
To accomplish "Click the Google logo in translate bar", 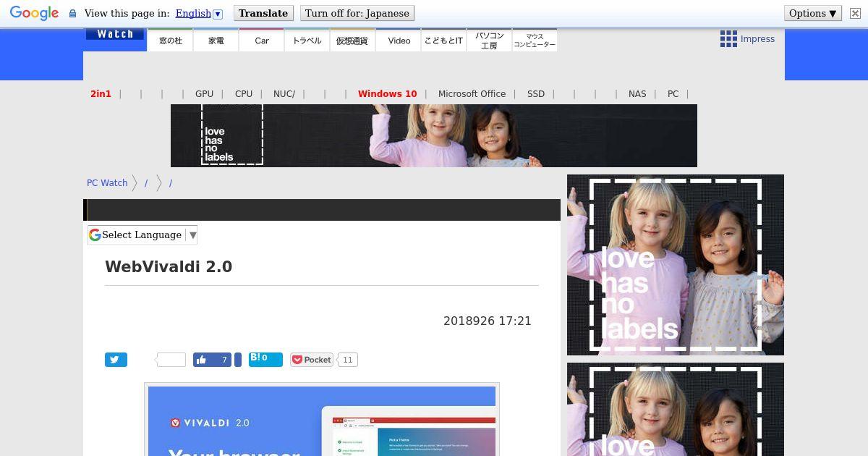I will pyautogui.click(x=34, y=14).
